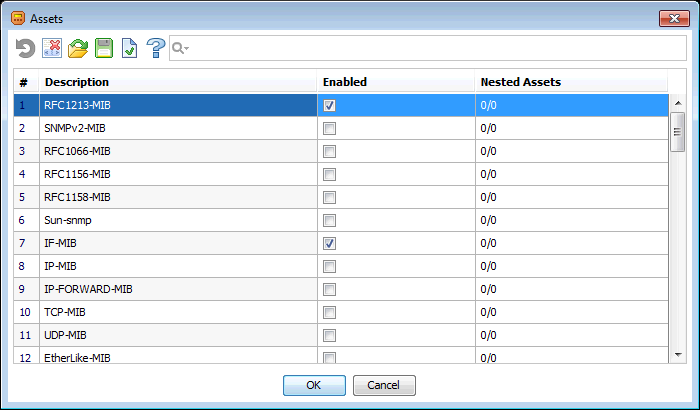Enable the RFC1158-MIB checkbox
This screenshot has height=410, width=700.
click(x=329, y=197)
